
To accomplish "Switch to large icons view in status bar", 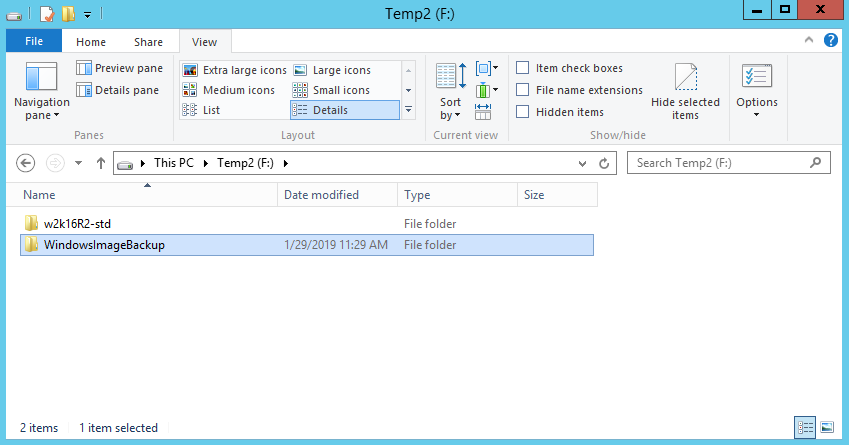I will [826, 427].
